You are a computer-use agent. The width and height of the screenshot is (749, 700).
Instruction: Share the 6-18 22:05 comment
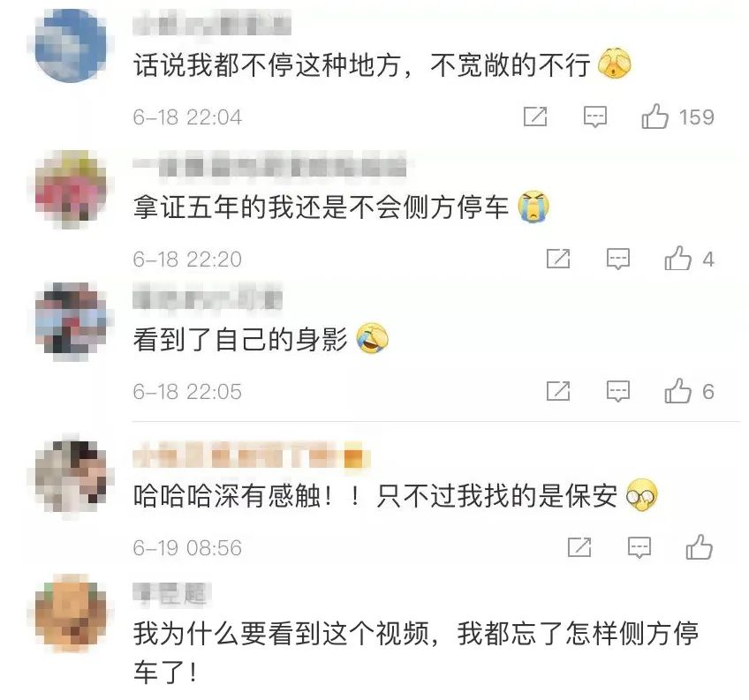coord(558,391)
